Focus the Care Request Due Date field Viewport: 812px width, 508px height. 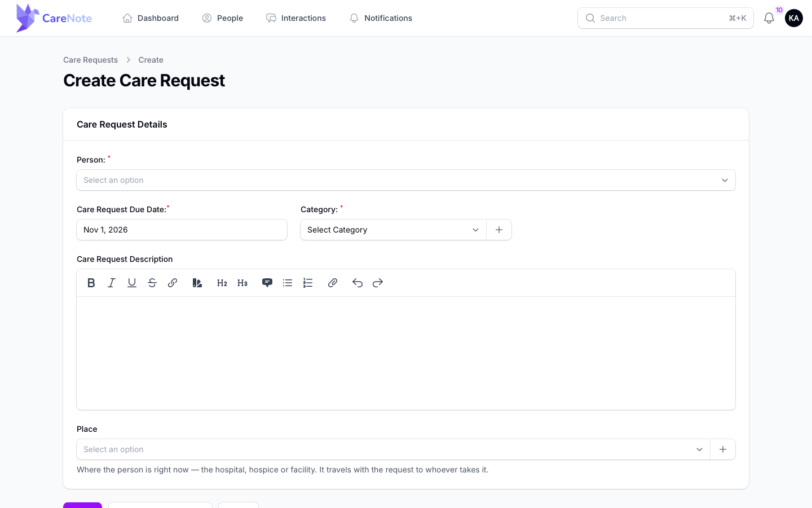[182, 230]
